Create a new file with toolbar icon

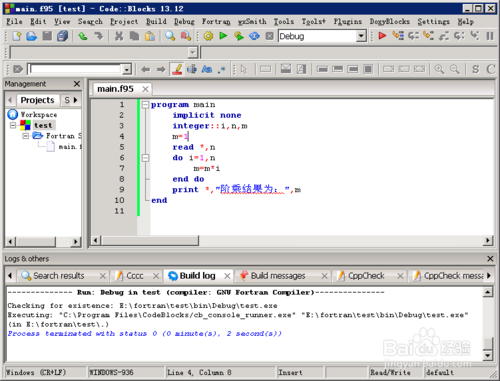[x=16, y=36]
